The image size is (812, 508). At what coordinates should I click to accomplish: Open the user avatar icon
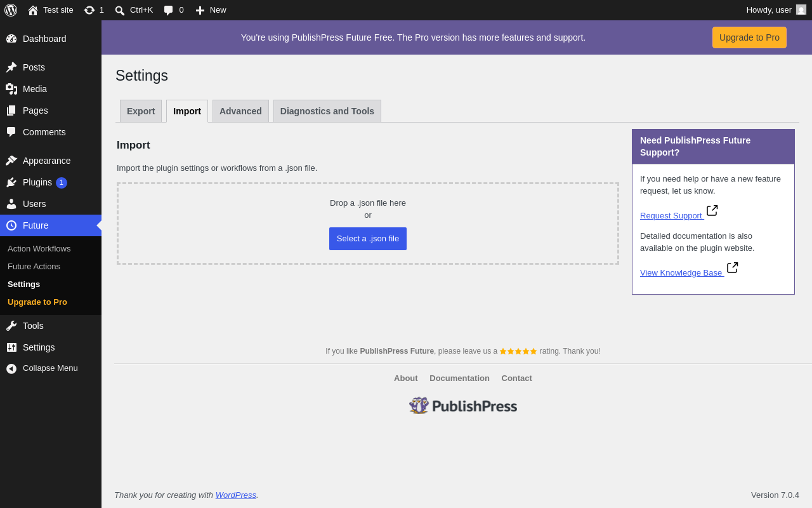801,10
